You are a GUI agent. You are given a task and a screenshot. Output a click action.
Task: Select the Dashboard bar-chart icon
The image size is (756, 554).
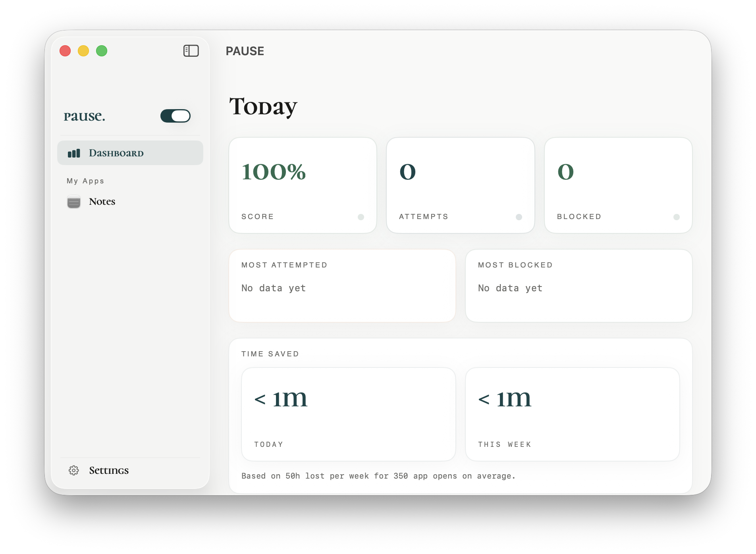coord(74,153)
